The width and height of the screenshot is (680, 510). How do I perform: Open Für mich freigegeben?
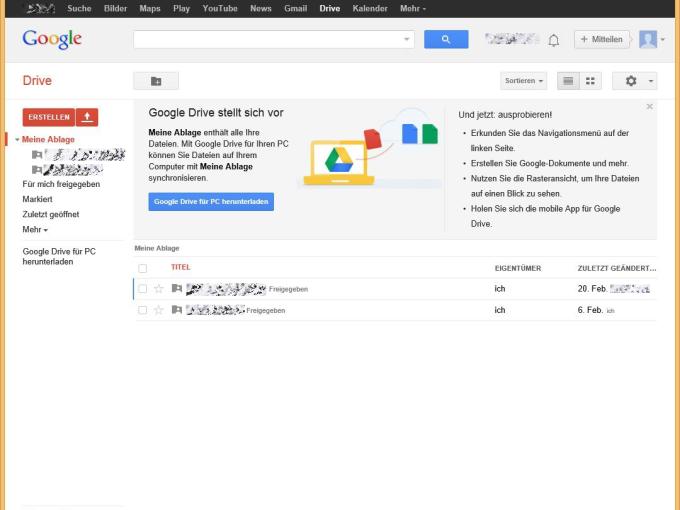(61, 184)
